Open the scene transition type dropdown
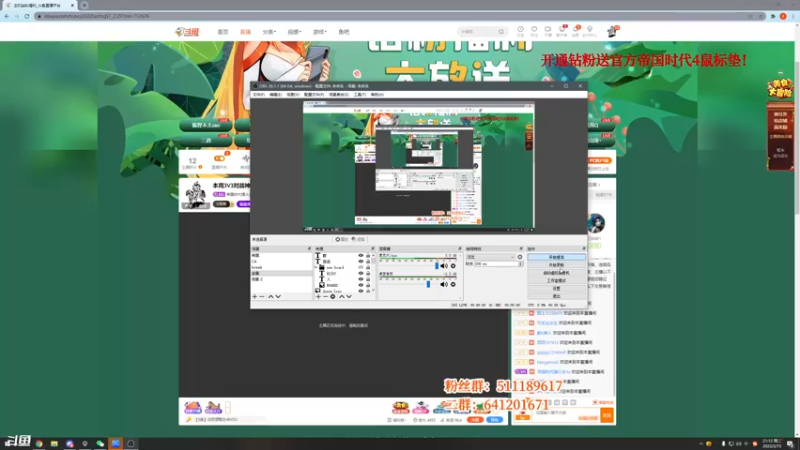 tap(490, 257)
